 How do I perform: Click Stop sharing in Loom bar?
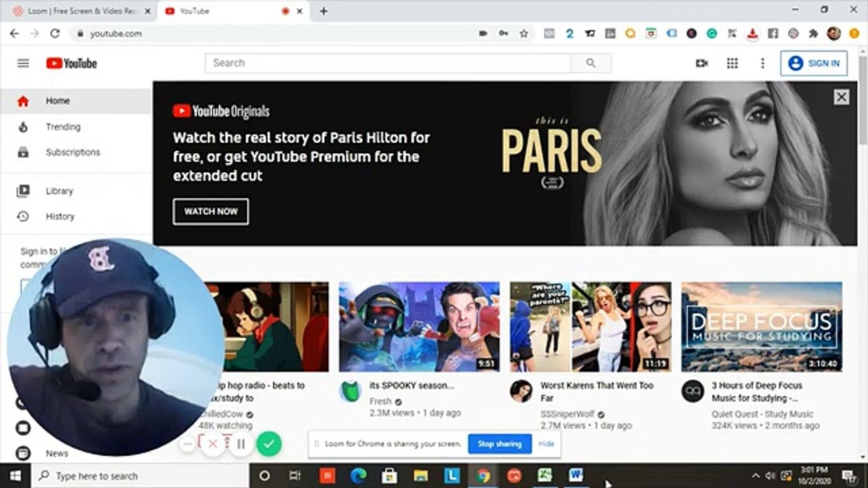(x=500, y=444)
